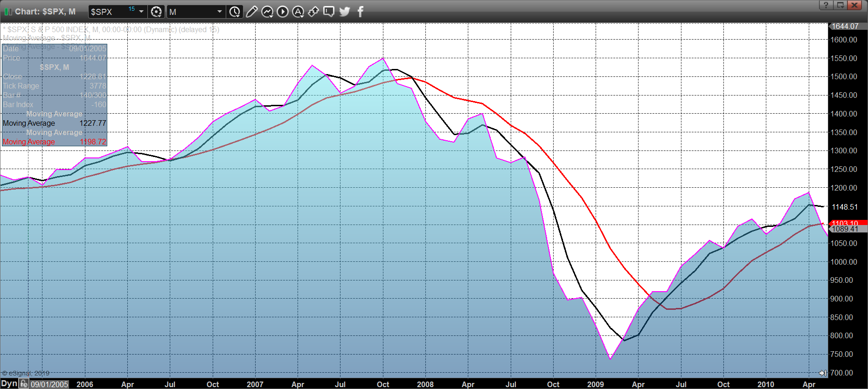Toggle the green link indicator by chart title
The width and height of the screenshot is (868, 389).
8,12
